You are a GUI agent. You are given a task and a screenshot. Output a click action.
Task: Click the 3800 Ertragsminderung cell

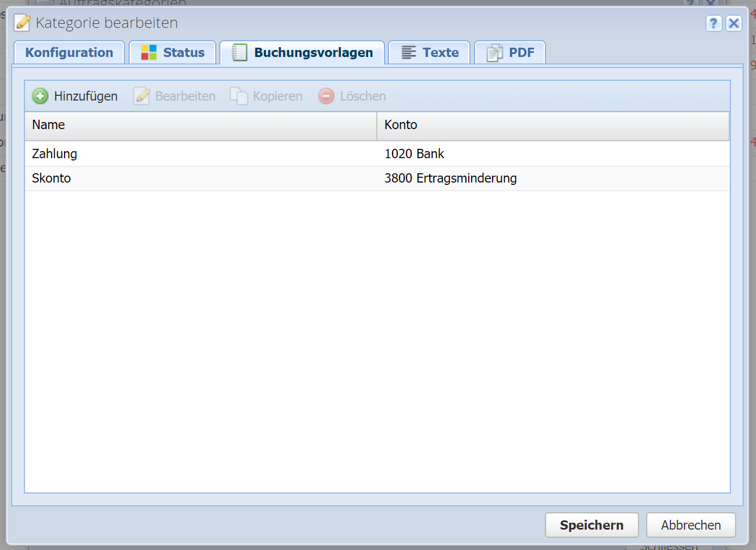click(x=450, y=178)
